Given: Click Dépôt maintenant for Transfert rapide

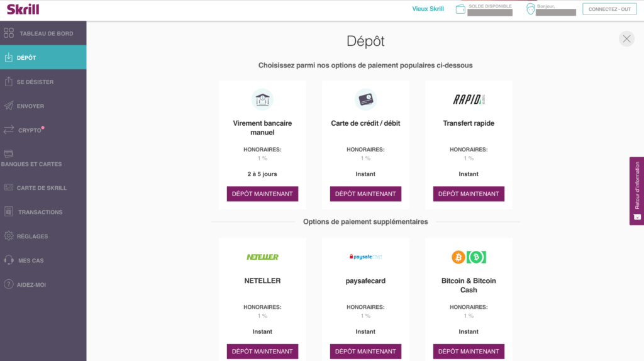Looking at the screenshot, I should point(469,194).
